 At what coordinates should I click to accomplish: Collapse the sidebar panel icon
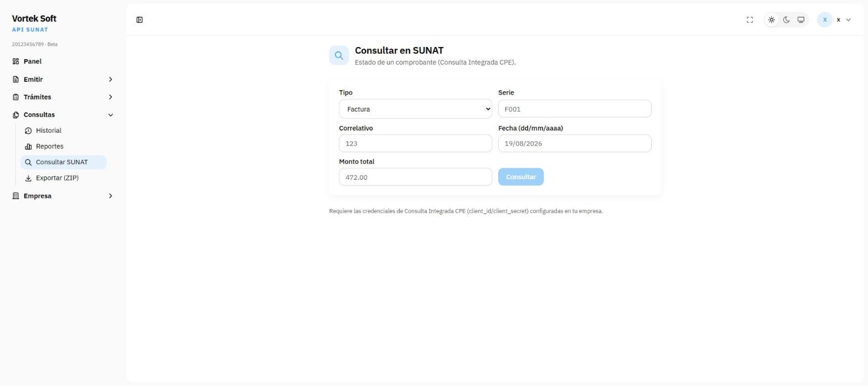pos(139,20)
